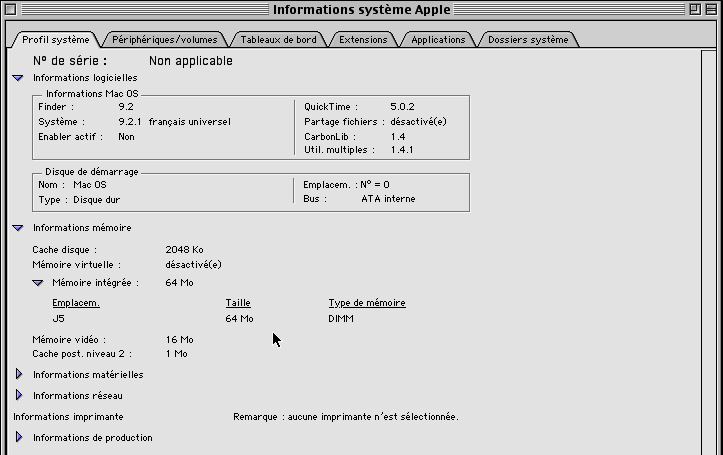Click the 2048 Ko disk cache value

184,249
